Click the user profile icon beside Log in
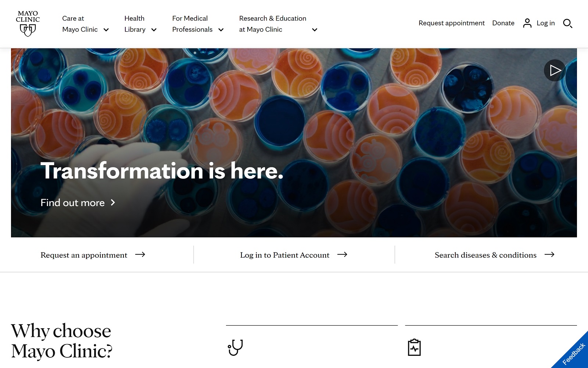This screenshot has width=588, height=368. (x=527, y=23)
